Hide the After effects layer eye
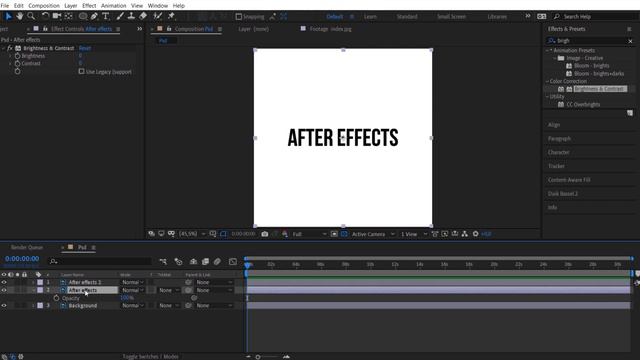 (x=4, y=290)
